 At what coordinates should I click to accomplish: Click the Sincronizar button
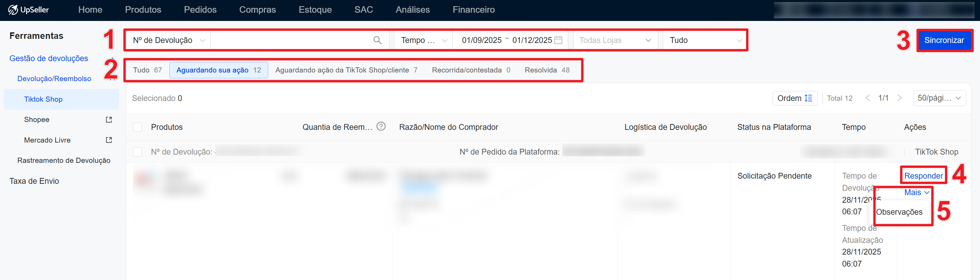click(x=944, y=40)
